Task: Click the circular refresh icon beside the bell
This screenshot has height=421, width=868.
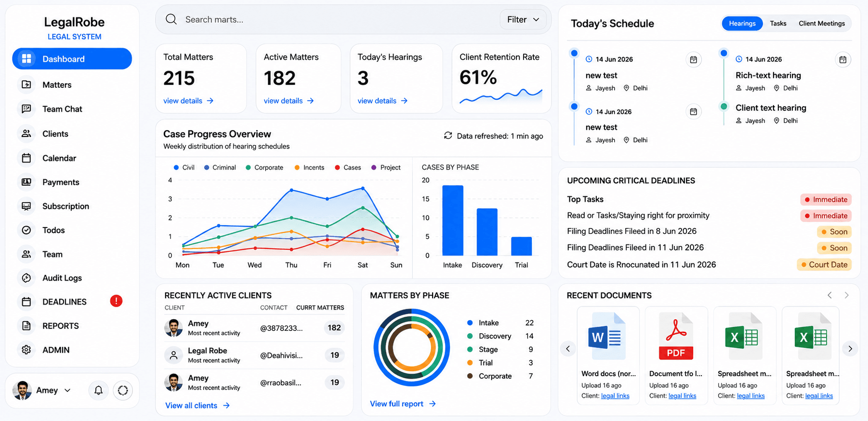Action: (123, 390)
